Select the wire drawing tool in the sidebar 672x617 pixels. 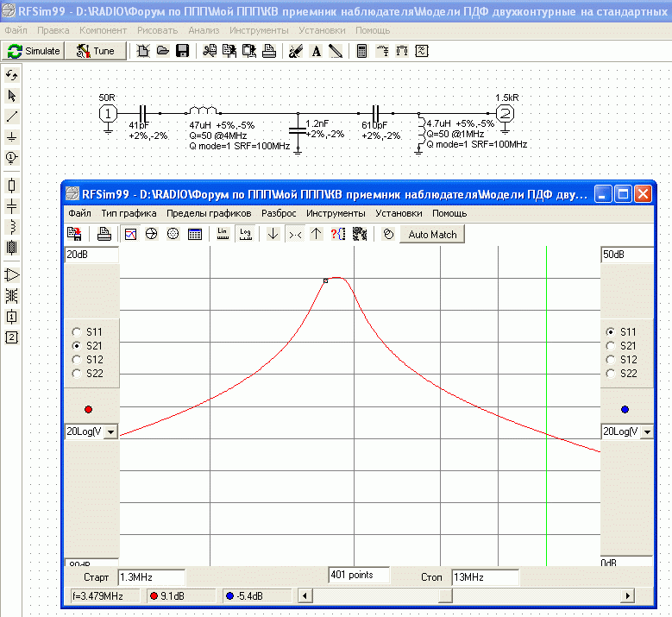tap(11, 116)
